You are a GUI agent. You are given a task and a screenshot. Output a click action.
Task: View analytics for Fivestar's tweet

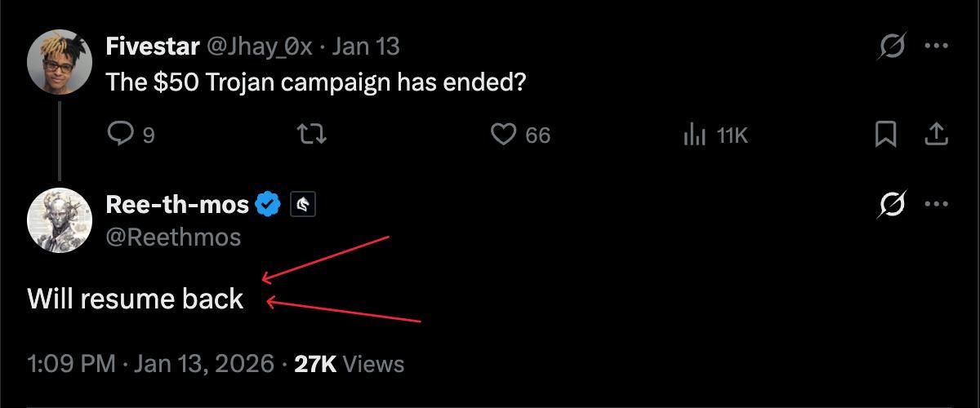point(694,134)
